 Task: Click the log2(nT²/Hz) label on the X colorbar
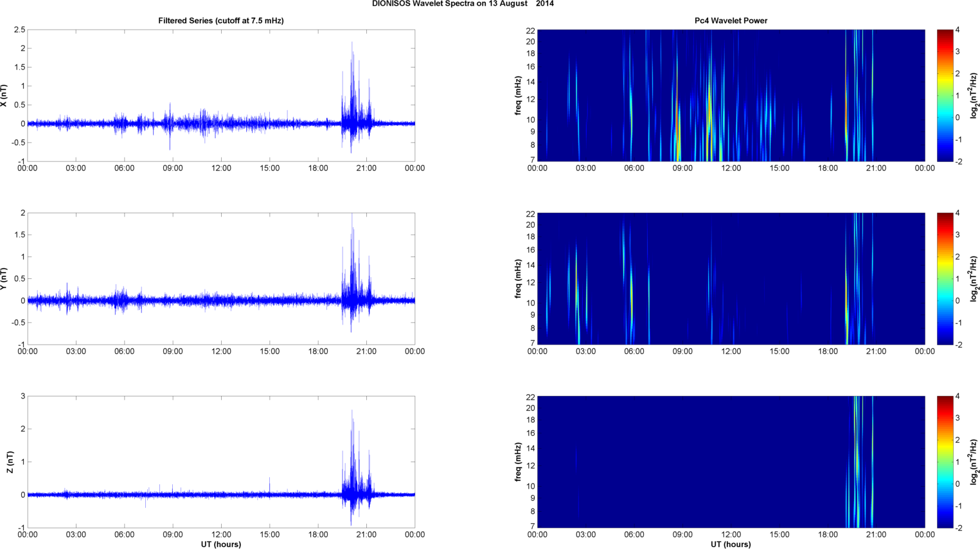(974, 95)
